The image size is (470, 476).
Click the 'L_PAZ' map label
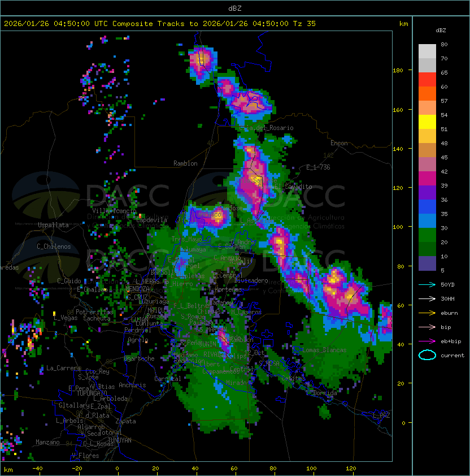(381, 416)
